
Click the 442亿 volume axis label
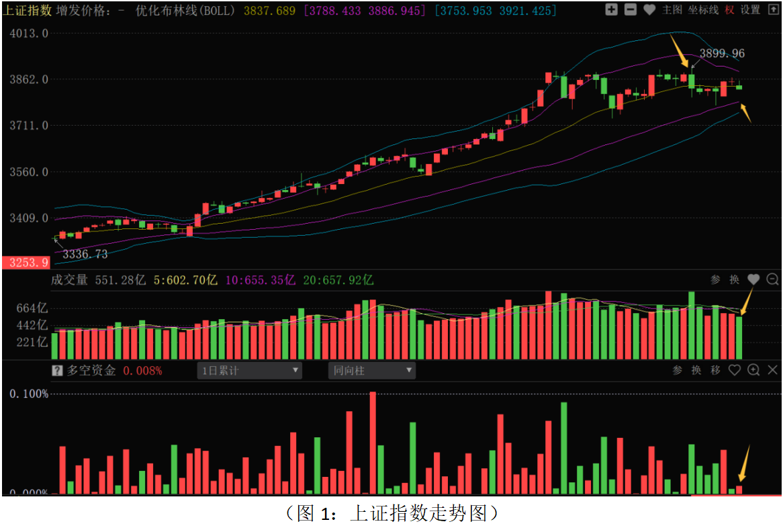click(32, 325)
